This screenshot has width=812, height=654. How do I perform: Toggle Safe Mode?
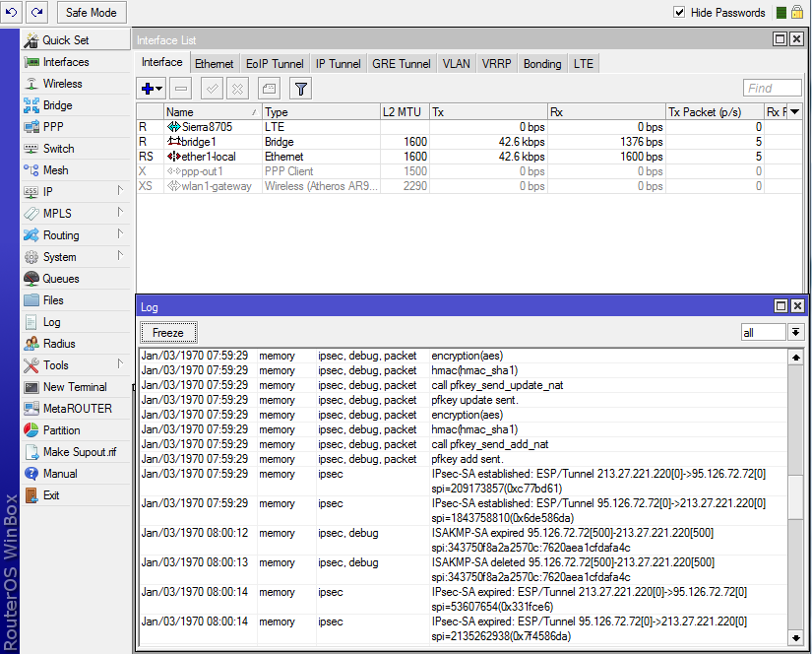pyautogui.click(x=91, y=13)
